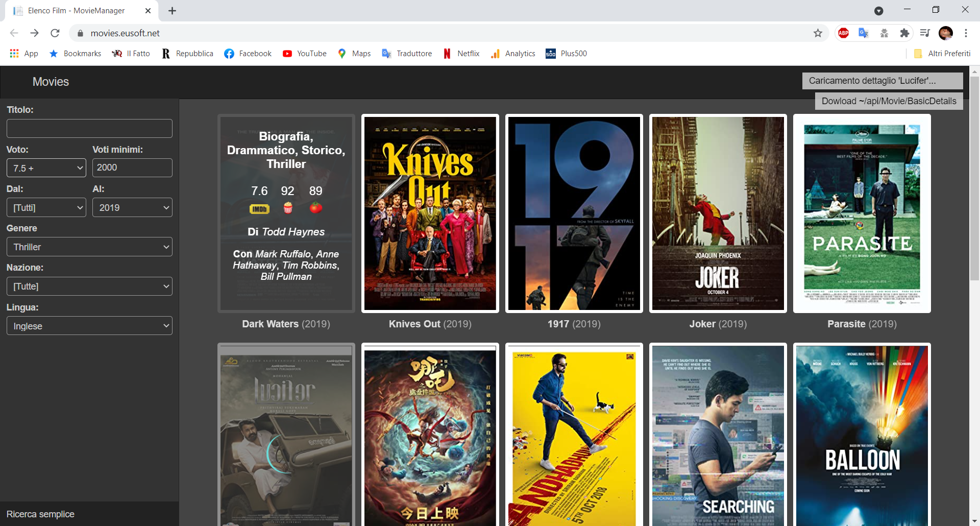Click the Knives Out (2019) title
The image size is (980, 526).
click(x=430, y=324)
